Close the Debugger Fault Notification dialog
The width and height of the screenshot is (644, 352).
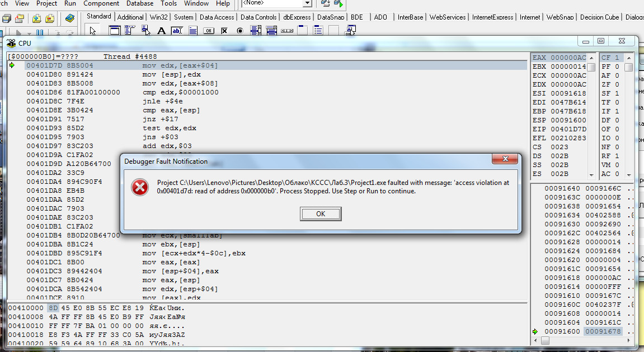(506, 160)
